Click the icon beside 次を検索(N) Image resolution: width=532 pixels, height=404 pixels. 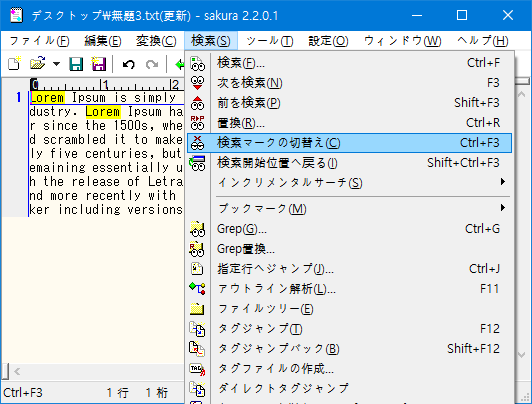197,83
